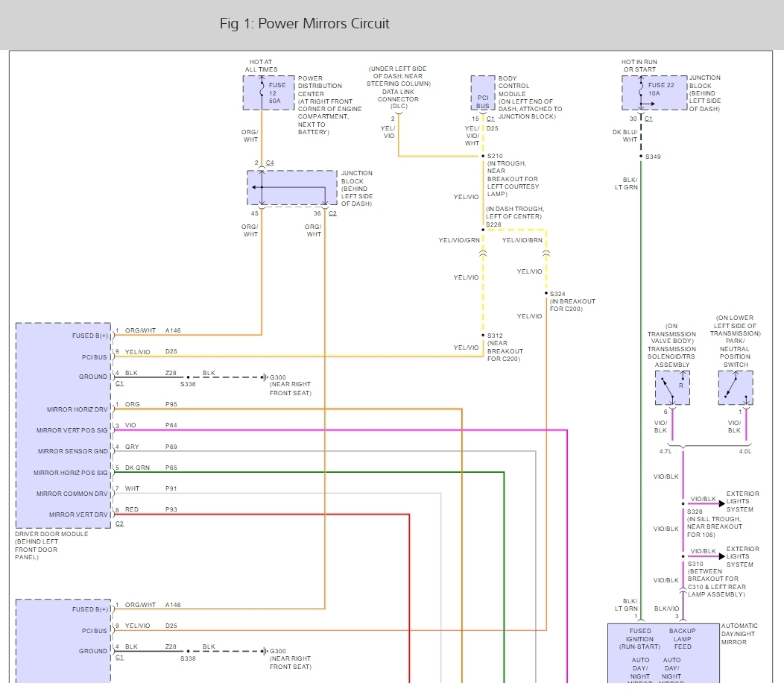Select the Park/Neutral Position Switch symbol
Image resolution: width=784 pixels, height=695 pixels.
tap(736, 388)
